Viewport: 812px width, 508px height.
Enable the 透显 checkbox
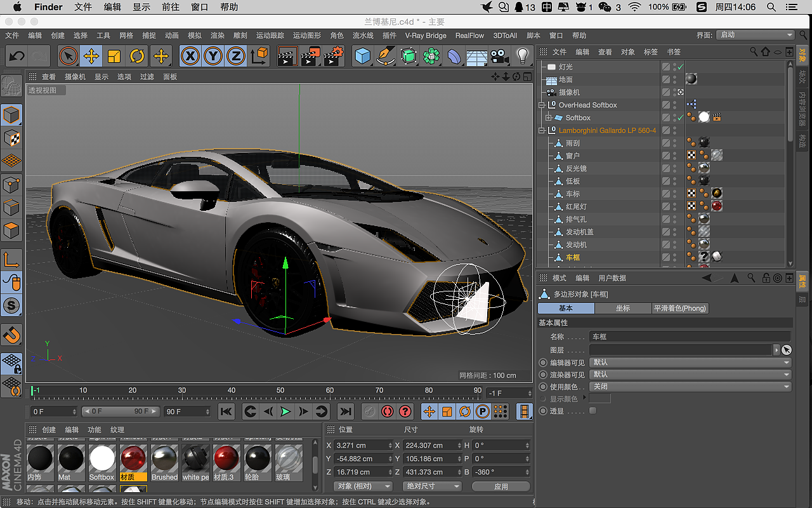click(x=593, y=411)
